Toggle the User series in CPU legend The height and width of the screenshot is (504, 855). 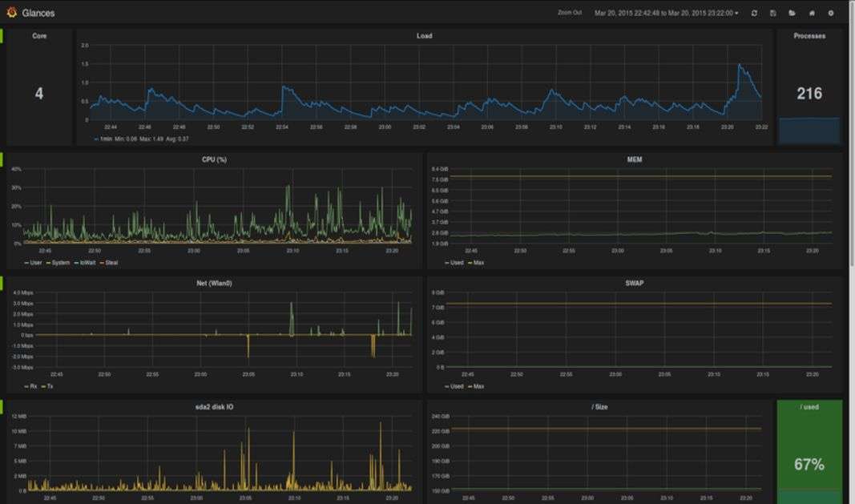click(x=33, y=263)
